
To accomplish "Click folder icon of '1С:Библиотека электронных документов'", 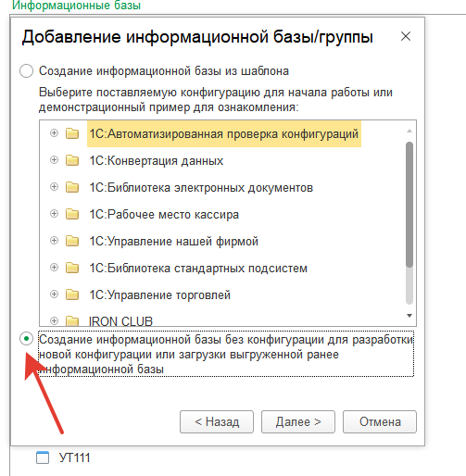I will click(x=72, y=187).
